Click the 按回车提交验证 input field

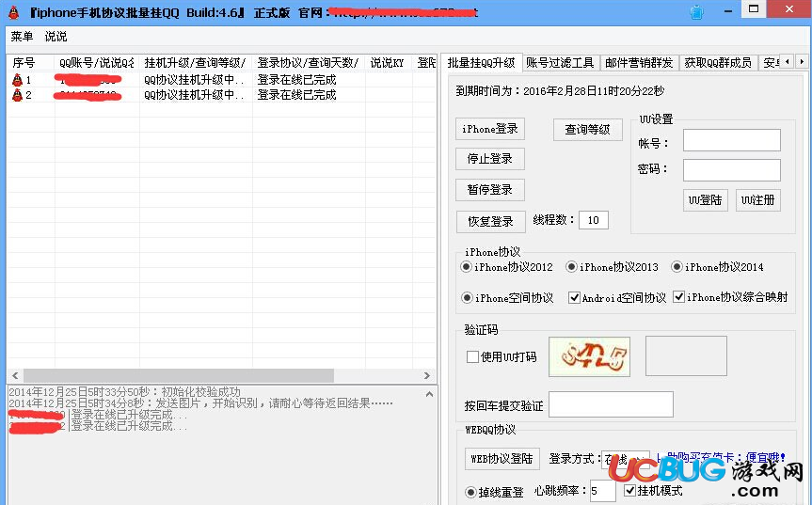[x=611, y=404]
